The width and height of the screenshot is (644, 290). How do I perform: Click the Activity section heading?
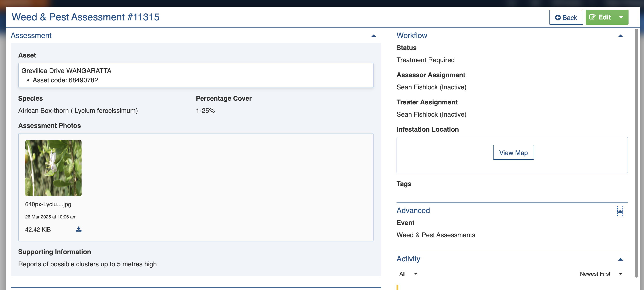click(x=408, y=259)
